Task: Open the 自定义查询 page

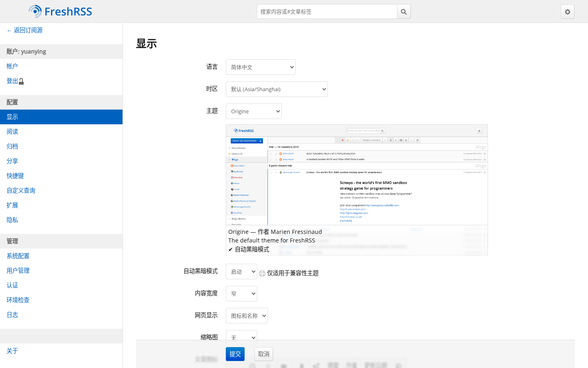Action: (x=61, y=191)
